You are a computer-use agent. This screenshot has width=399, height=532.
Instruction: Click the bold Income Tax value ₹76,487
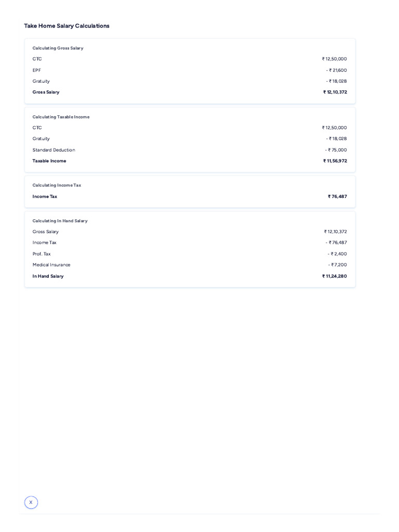click(x=337, y=197)
